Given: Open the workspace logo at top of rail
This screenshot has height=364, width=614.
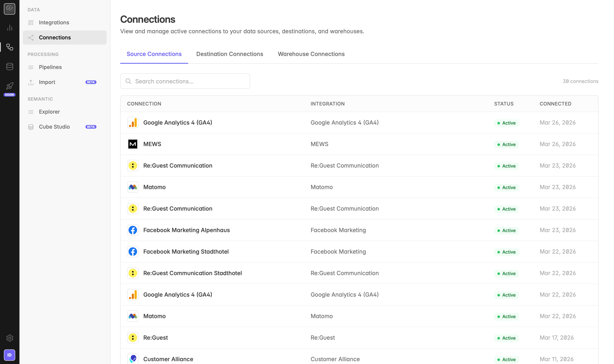Looking at the screenshot, I should pos(10,9).
